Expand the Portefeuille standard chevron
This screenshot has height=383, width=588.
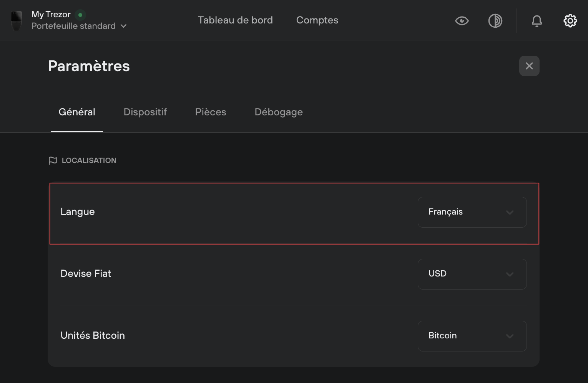123,26
